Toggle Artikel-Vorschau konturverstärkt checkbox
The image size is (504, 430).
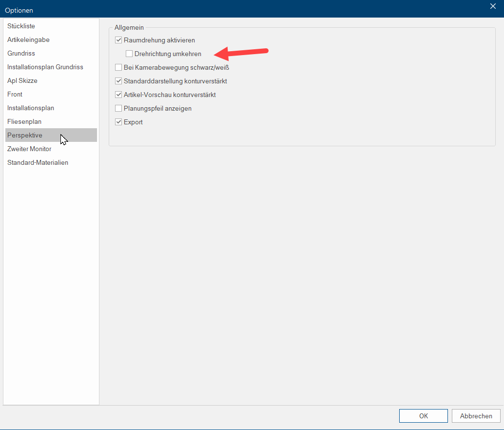pos(118,95)
